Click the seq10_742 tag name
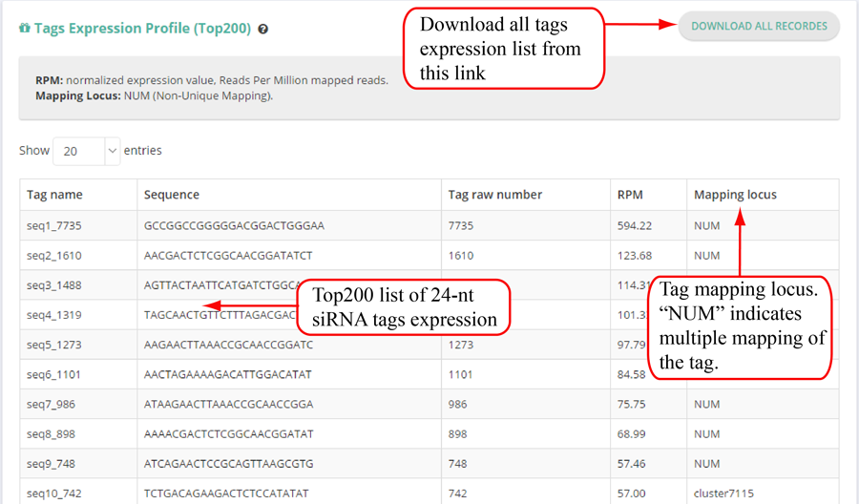The width and height of the screenshot is (859, 504). [54, 493]
